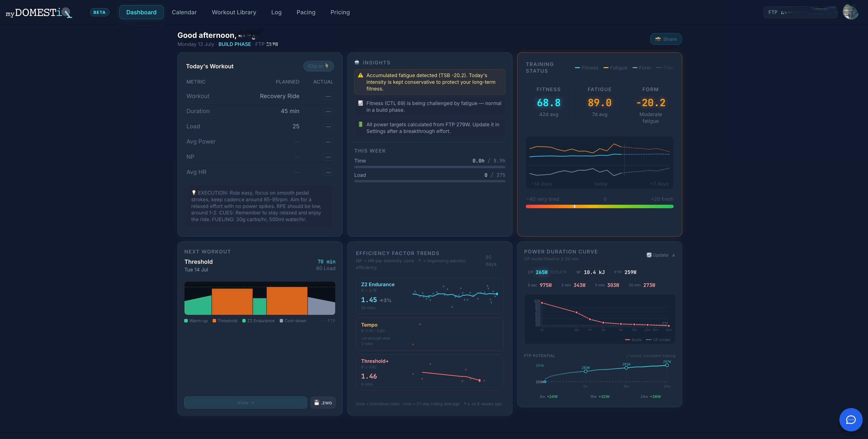Toggle the Fitness line in legend
The image size is (868, 439).
click(587, 68)
